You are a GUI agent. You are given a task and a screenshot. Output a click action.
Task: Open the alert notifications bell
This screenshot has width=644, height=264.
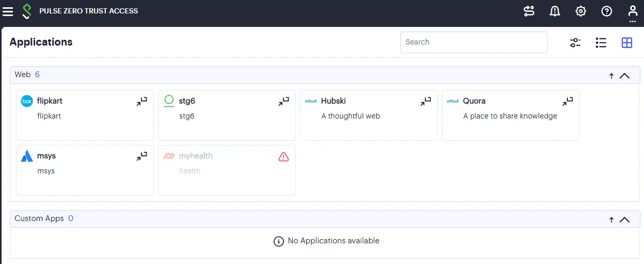555,11
